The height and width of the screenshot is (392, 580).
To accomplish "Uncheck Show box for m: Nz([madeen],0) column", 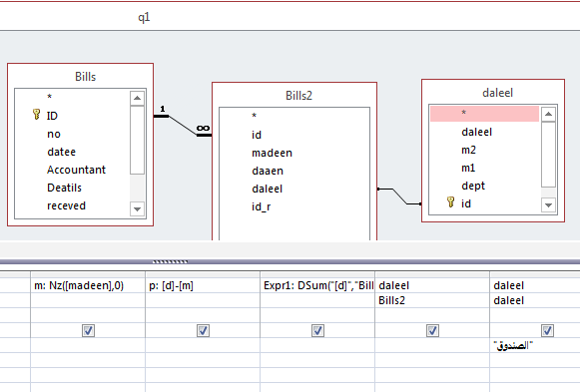I will (88, 330).
